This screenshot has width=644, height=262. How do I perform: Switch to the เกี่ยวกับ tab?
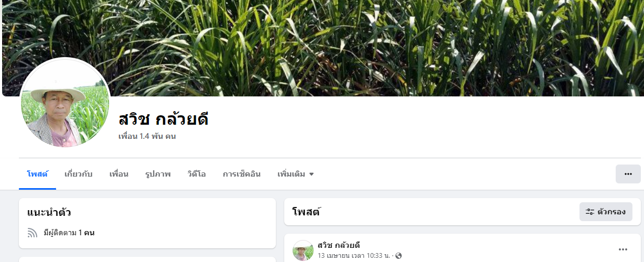pyautogui.click(x=79, y=174)
